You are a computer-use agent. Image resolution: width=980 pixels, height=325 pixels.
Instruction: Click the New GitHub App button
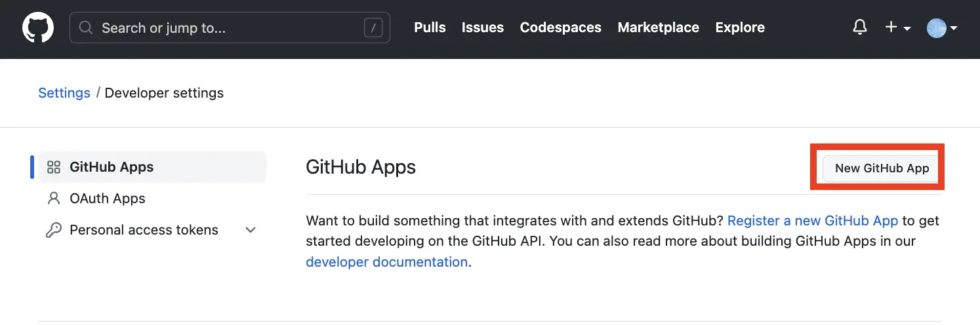[x=882, y=168]
